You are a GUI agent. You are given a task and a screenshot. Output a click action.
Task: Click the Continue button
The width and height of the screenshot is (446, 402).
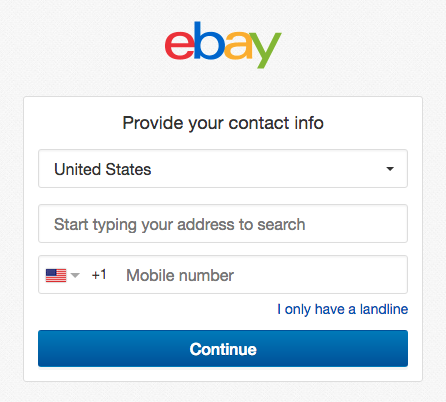click(223, 349)
